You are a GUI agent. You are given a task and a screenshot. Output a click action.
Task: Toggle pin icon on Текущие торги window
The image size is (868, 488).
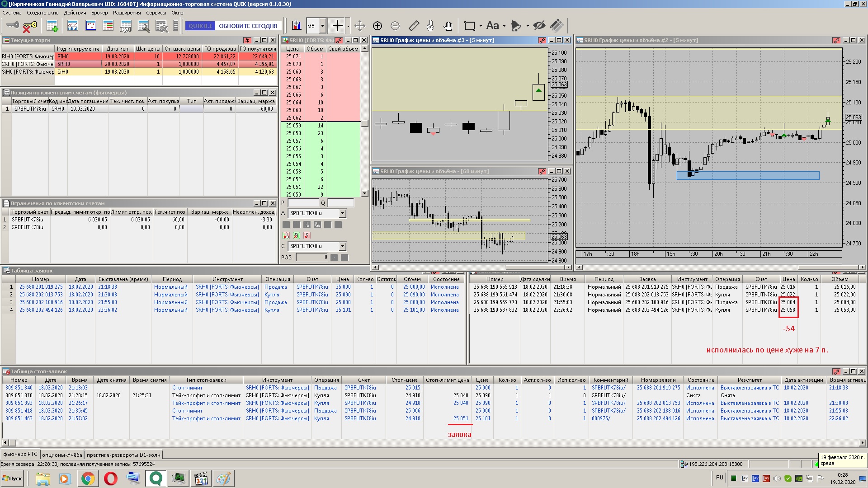247,40
